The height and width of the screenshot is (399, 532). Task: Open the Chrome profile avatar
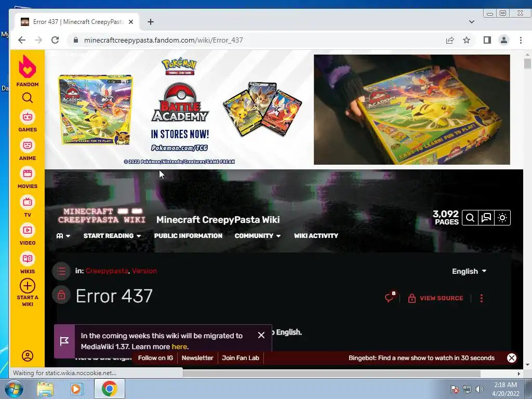tap(504, 40)
